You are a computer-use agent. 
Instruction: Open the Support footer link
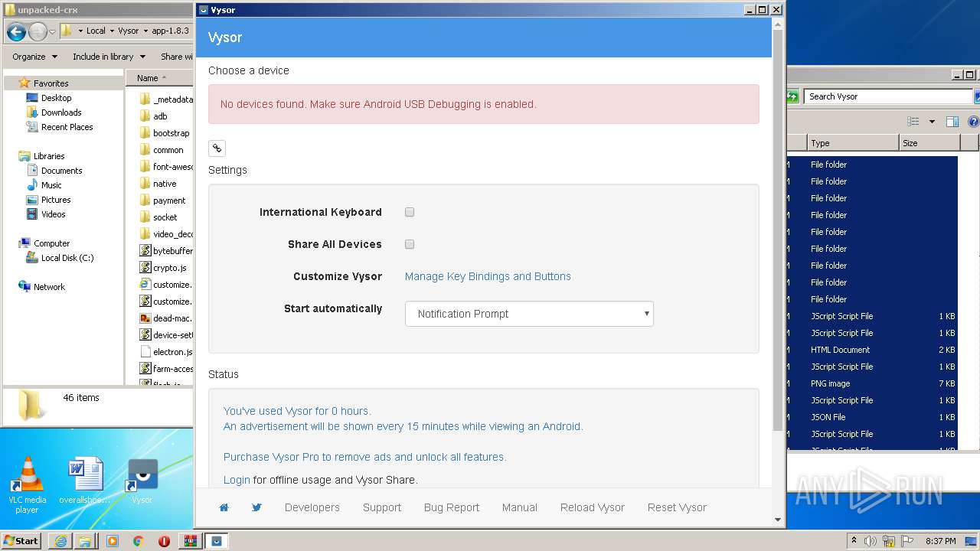[382, 507]
